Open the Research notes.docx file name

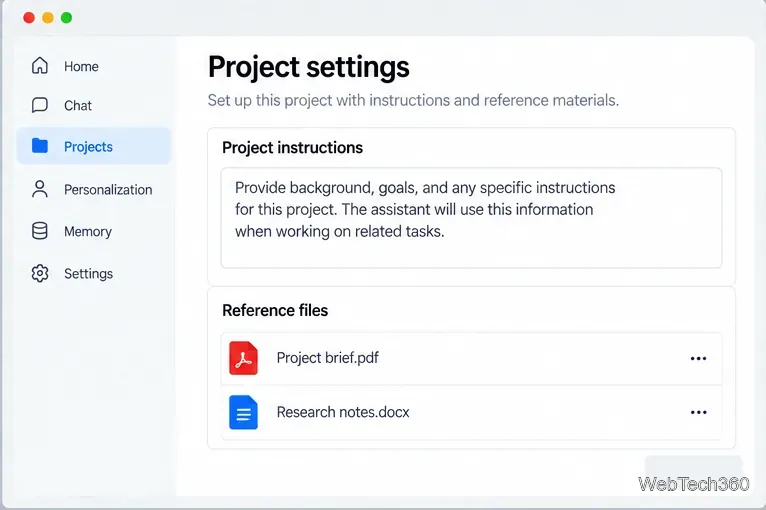(343, 412)
